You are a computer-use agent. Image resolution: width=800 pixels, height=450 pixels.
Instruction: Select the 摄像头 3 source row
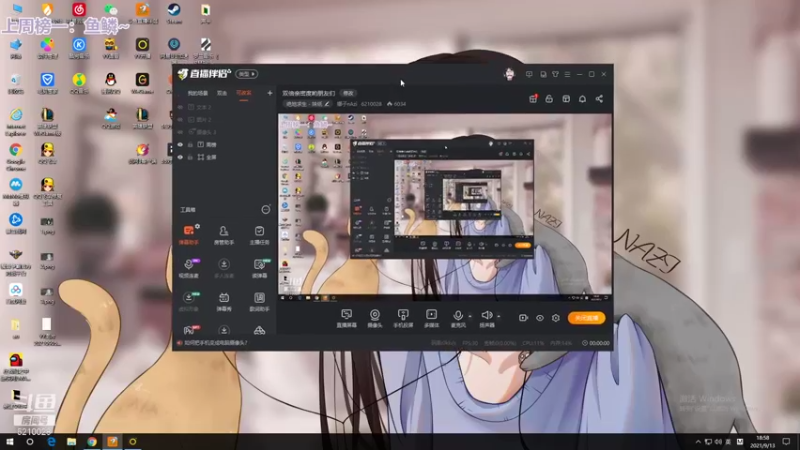(224, 132)
